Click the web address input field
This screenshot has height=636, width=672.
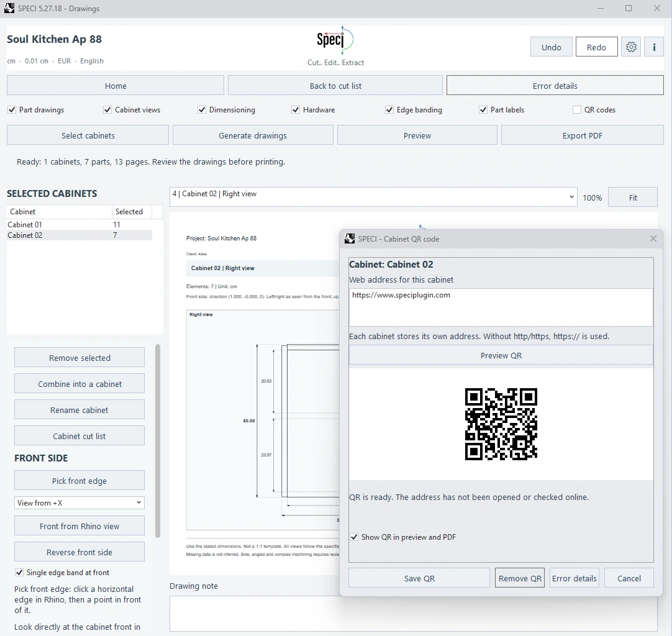coord(501,307)
